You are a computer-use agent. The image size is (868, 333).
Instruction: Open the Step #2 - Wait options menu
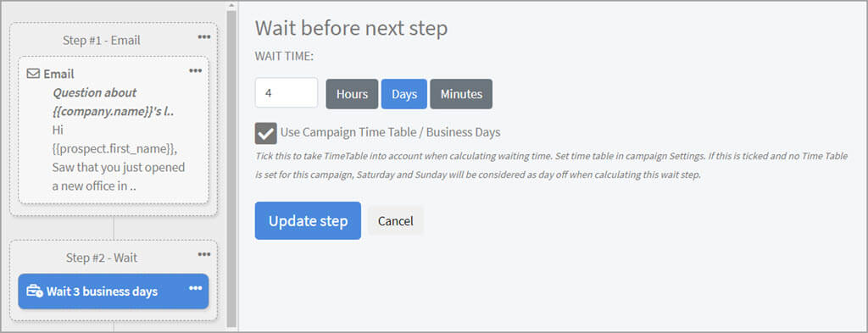(x=204, y=254)
